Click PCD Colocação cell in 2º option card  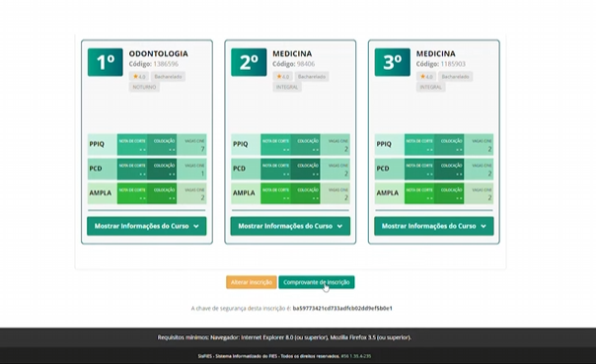tap(306, 169)
